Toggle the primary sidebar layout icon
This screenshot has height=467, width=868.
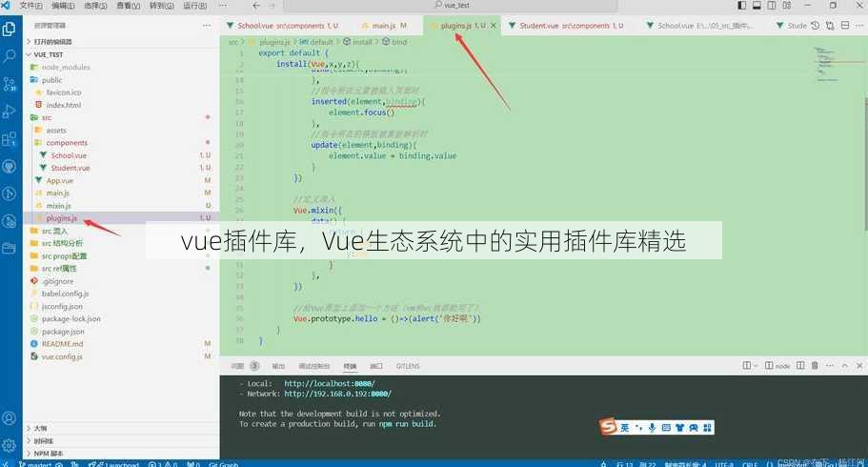(x=742, y=5)
